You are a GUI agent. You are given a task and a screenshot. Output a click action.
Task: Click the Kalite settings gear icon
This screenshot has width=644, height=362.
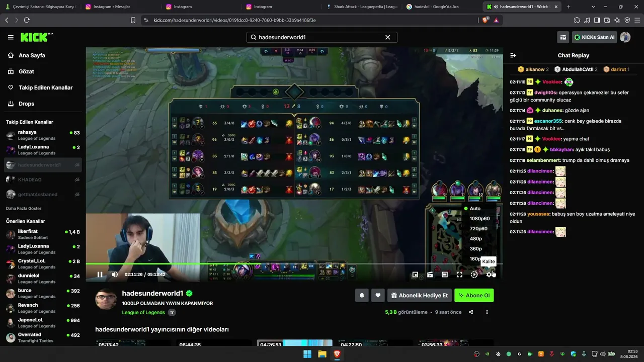click(x=489, y=275)
